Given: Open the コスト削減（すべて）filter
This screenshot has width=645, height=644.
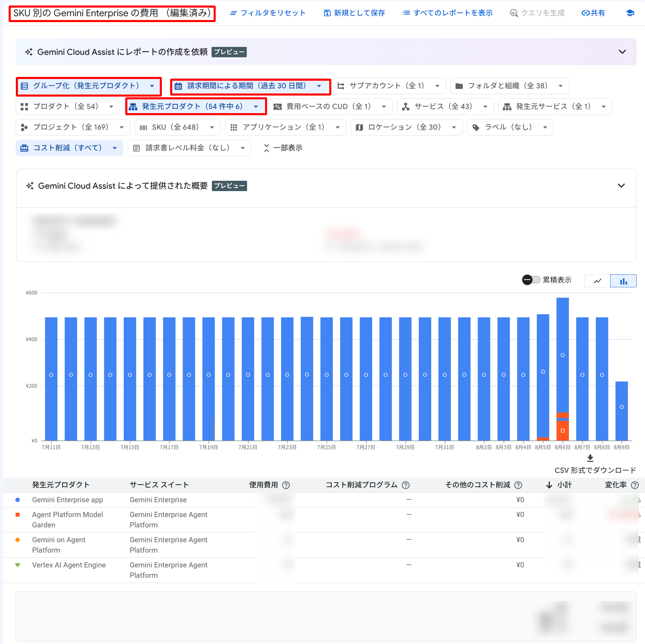Looking at the screenshot, I should point(69,148).
